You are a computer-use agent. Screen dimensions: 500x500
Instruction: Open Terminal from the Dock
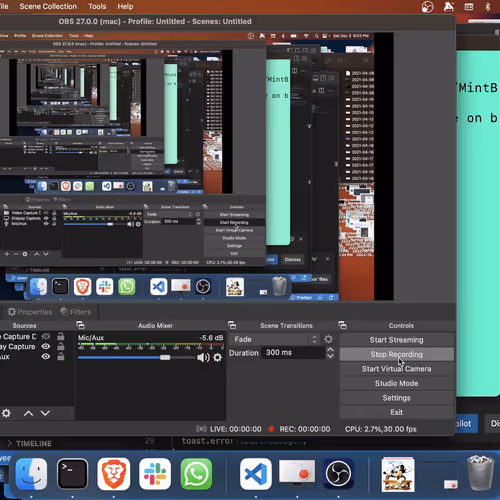pos(72,474)
